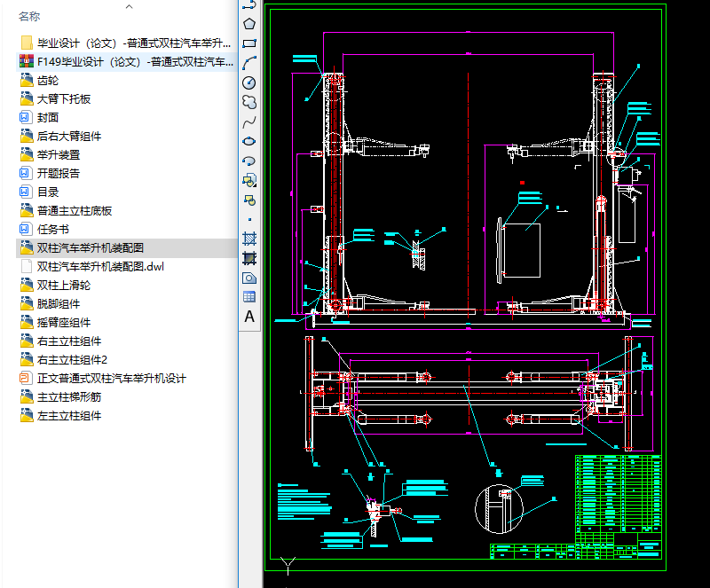The height and width of the screenshot is (588, 710).
Task: Click the 名称 column header
Action: [29, 16]
